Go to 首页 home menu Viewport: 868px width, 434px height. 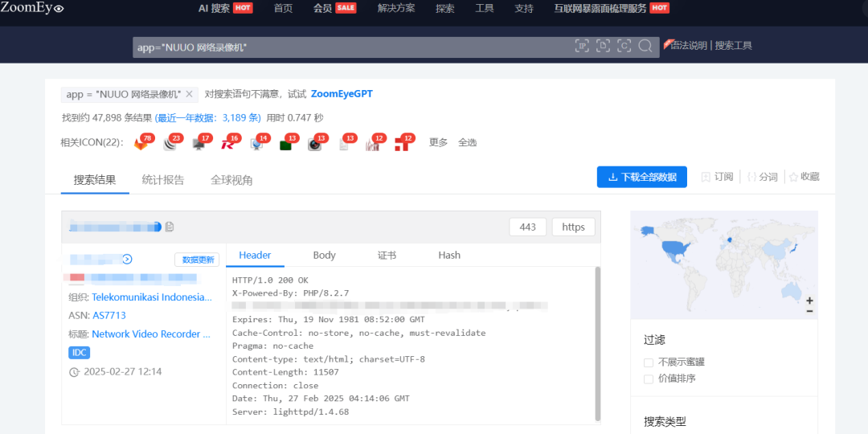coord(283,8)
